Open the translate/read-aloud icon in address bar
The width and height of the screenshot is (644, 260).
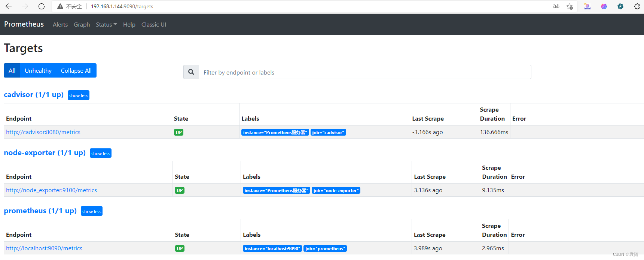[x=556, y=6]
